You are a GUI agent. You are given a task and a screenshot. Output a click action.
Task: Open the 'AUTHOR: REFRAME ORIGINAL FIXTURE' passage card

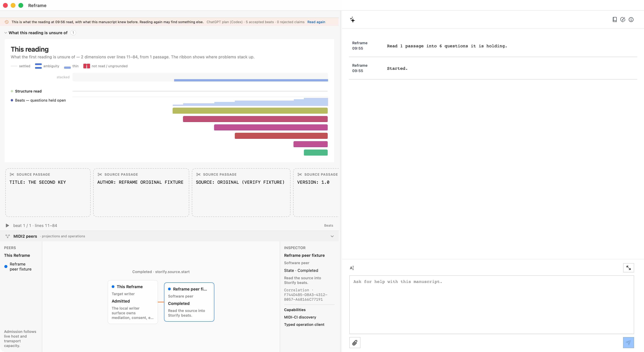(x=141, y=193)
